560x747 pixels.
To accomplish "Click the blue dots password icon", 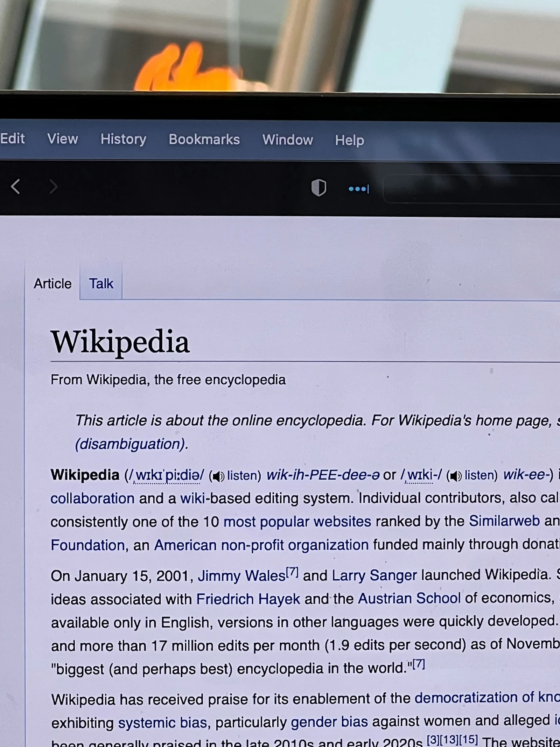I will (x=359, y=189).
